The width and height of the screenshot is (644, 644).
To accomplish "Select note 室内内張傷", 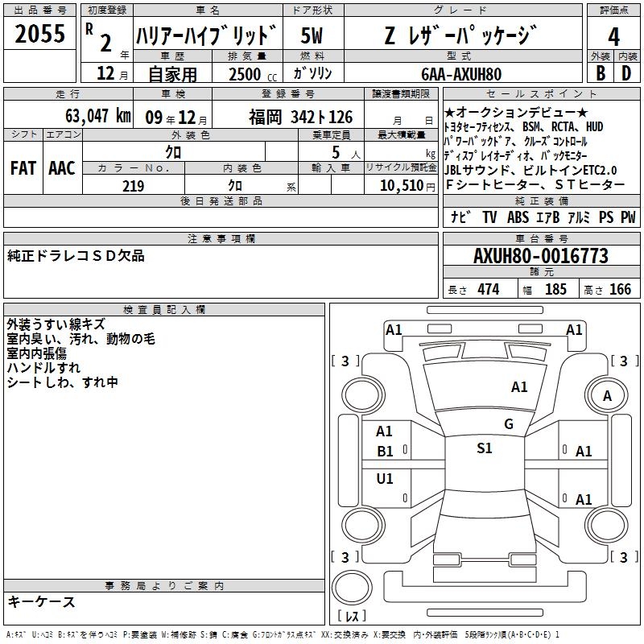I will coord(36,353).
